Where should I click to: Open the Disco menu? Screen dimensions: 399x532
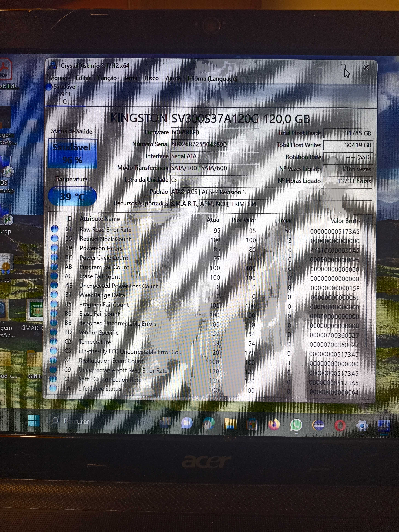[x=151, y=78]
